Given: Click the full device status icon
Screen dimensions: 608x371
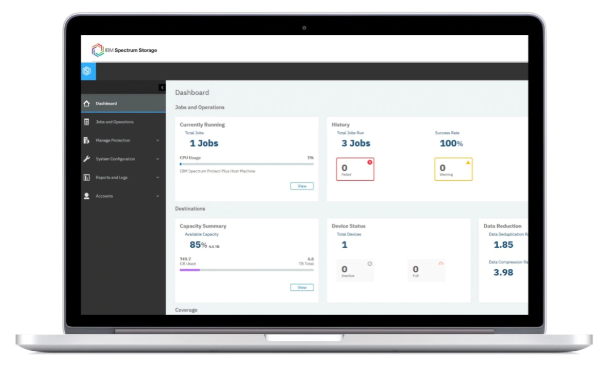Looking at the screenshot, I should tap(441, 264).
